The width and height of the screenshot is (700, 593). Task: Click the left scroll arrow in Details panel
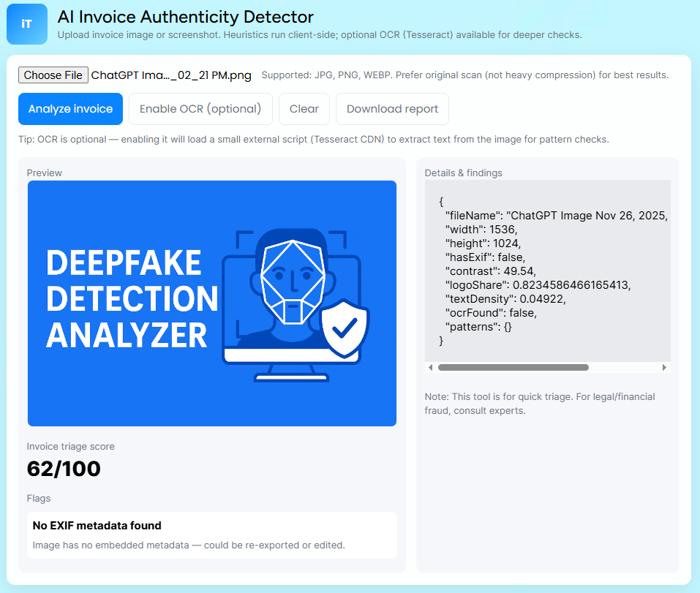[x=431, y=367]
